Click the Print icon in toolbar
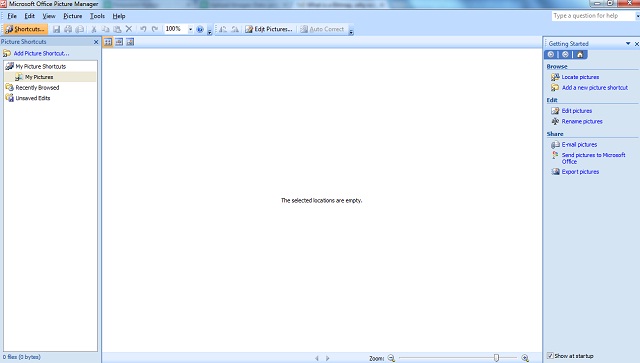640x363 pixels. tap(68, 29)
